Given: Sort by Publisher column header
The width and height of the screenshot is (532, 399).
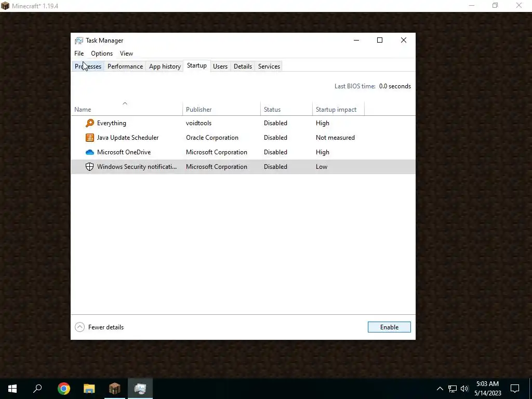Looking at the screenshot, I should point(221,109).
